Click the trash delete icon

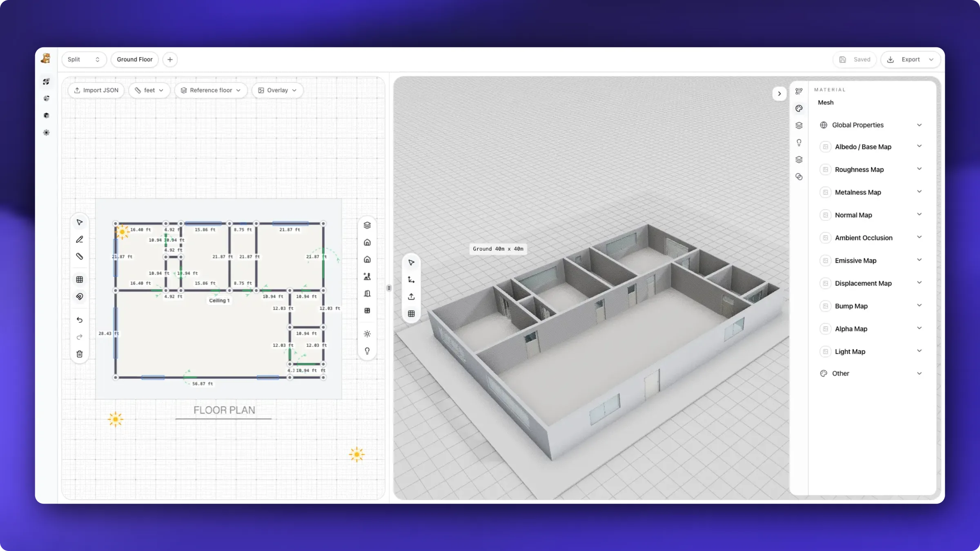(x=80, y=354)
